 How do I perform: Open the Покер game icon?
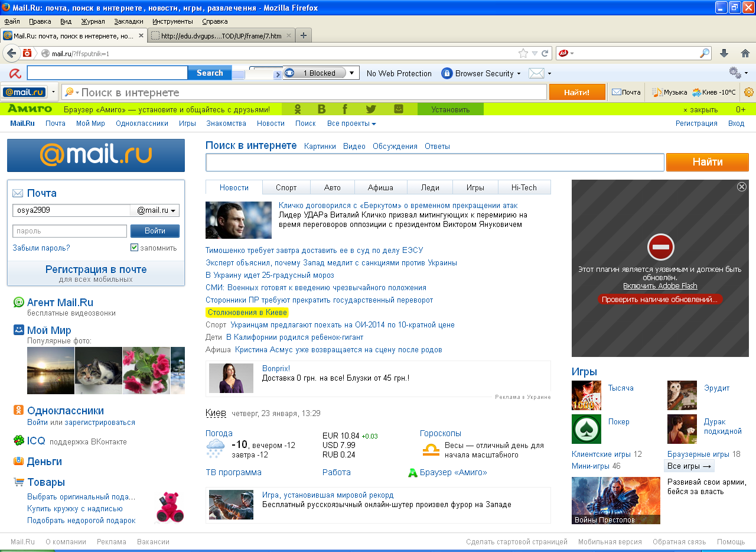pyautogui.click(x=586, y=429)
